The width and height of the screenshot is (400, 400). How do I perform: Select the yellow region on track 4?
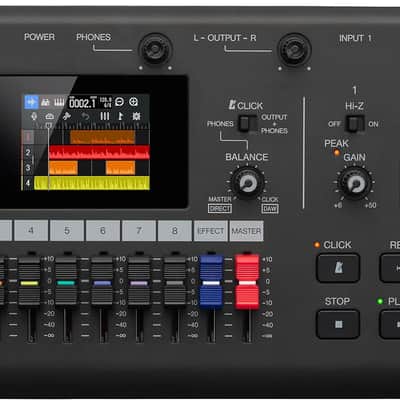[x=92, y=183]
